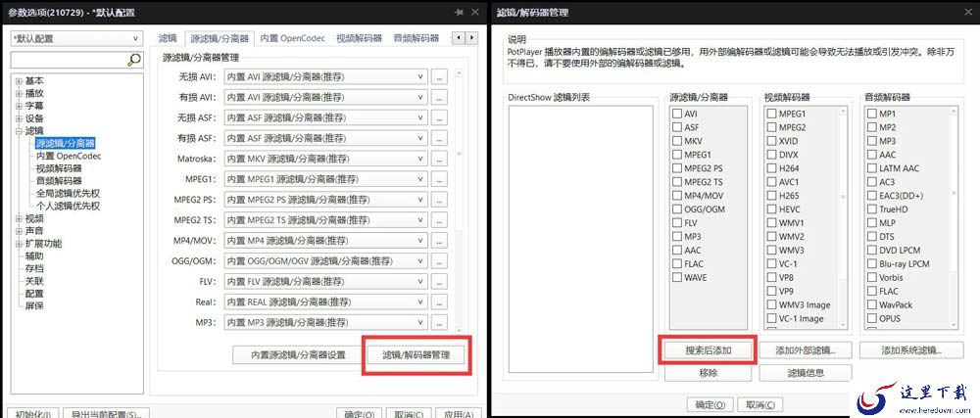Open the '...' button for 有损 ASF
This screenshot has height=418, width=980.
[x=440, y=138]
